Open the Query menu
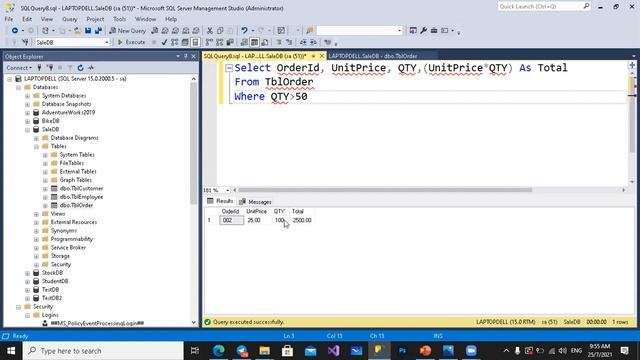Viewport: 640px width, 360px height. pos(69,19)
